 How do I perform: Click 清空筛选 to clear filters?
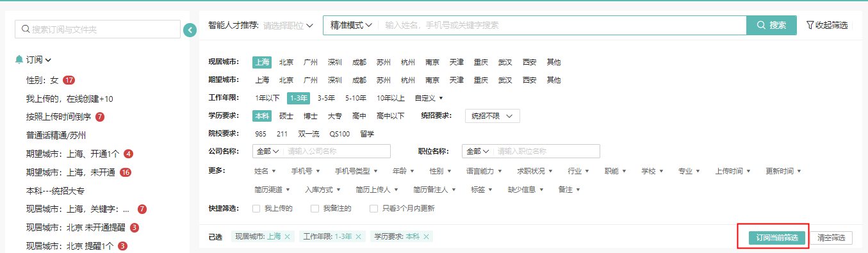pyautogui.click(x=831, y=238)
